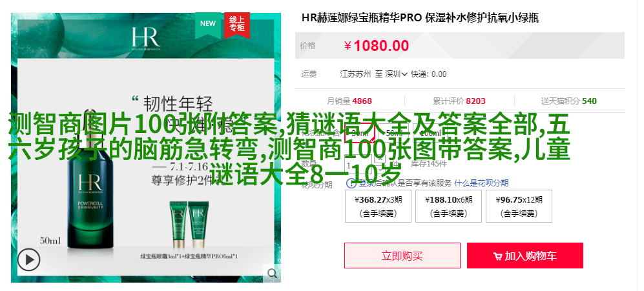The width and height of the screenshot is (644, 291).
Task: Click the shopping cart icon in 加入购物车
Action: click(497, 257)
